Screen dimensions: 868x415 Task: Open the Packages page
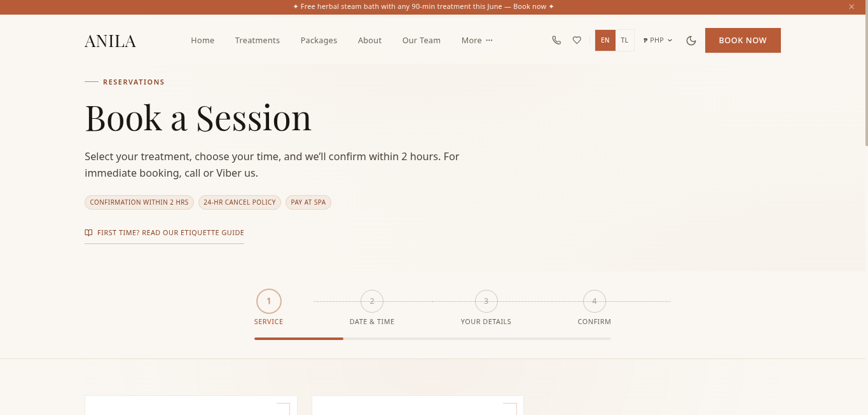(x=319, y=40)
